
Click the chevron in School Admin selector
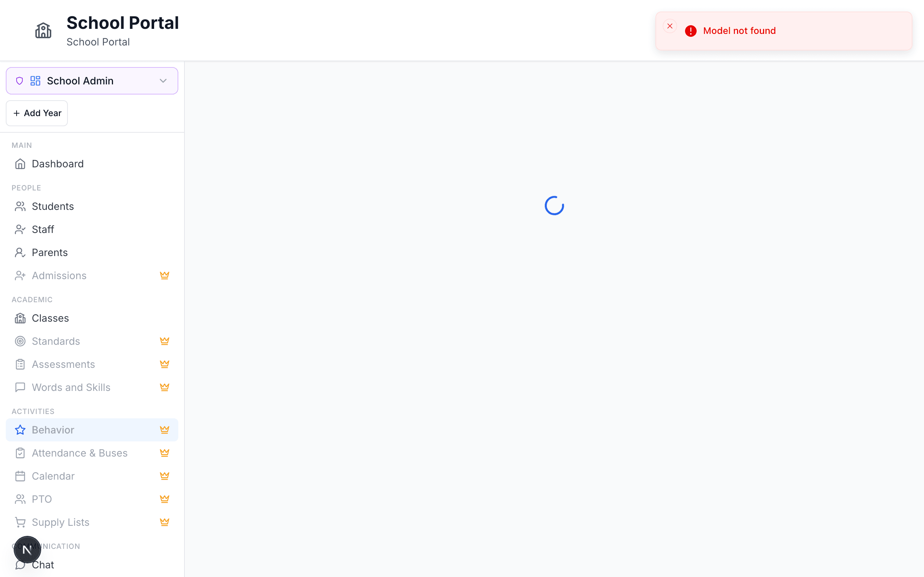(x=163, y=81)
